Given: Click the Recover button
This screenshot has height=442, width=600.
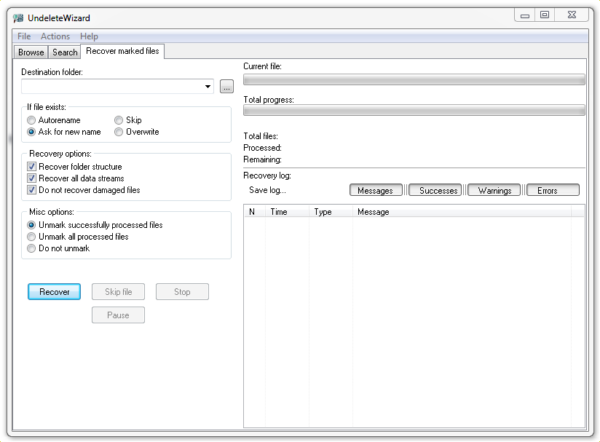Looking at the screenshot, I should (x=54, y=292).
